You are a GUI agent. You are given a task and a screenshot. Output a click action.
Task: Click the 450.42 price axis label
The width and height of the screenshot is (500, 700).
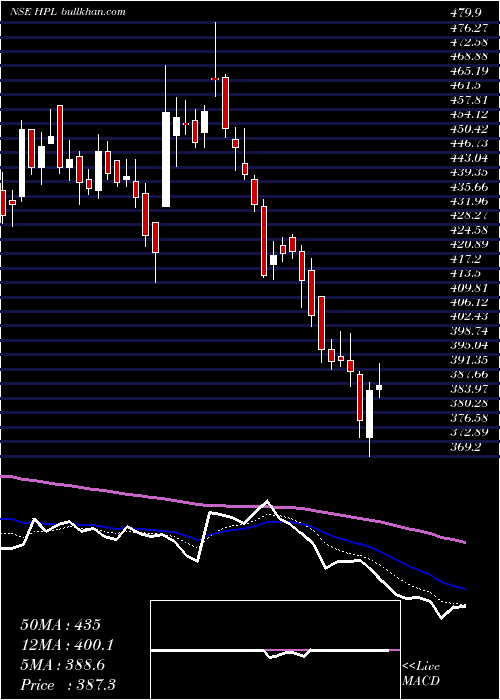pos(469,129)
